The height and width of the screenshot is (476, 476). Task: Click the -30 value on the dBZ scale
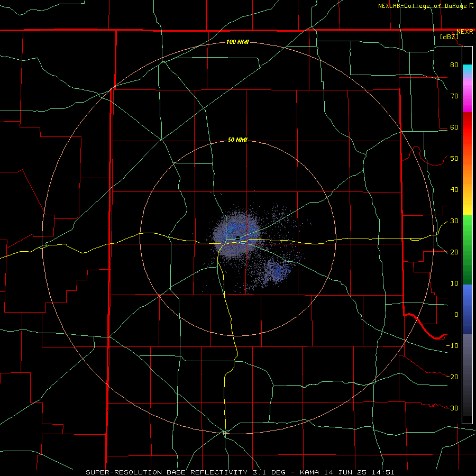pos(452,408)
